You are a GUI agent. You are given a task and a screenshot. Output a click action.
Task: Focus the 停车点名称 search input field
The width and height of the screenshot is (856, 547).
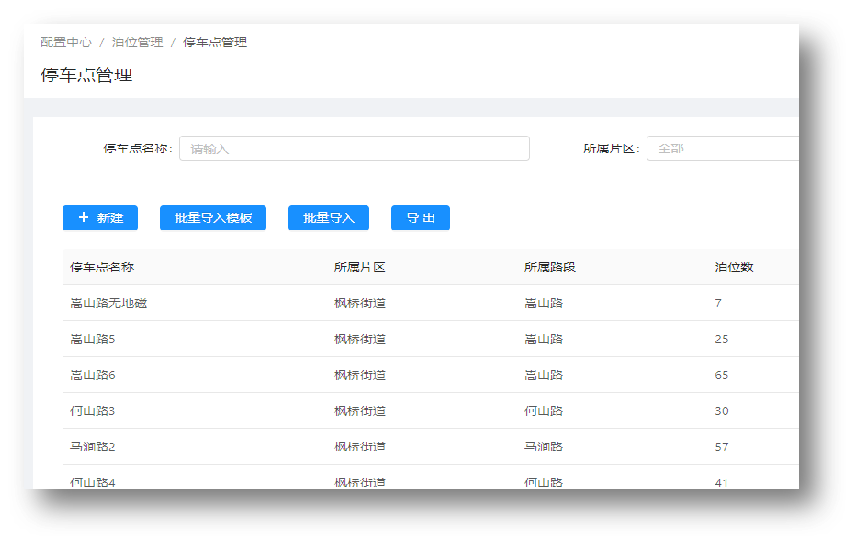coord(354,149)
